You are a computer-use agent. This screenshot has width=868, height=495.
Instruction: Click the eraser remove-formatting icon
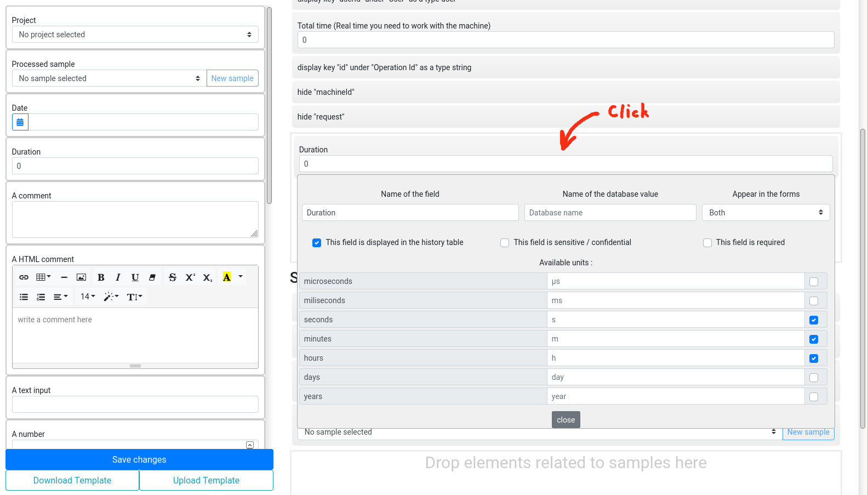pos(152,277)
